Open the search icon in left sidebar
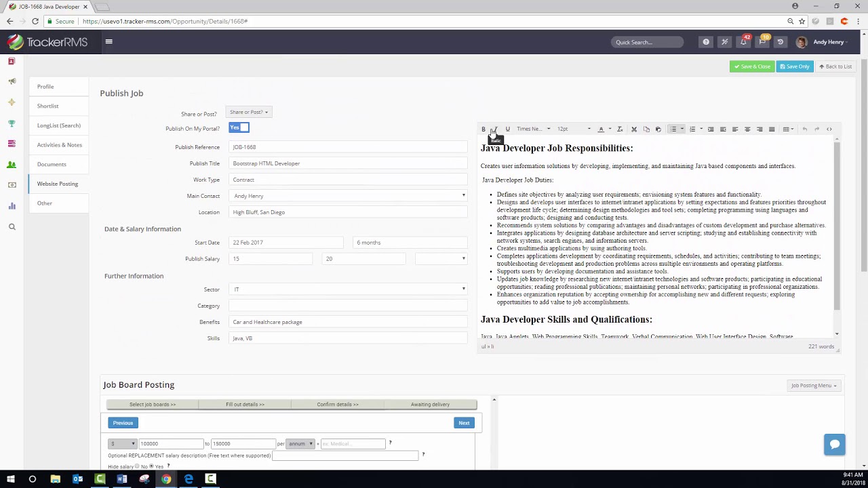This screenshot has width=868, height=488. tap(12, 227)
